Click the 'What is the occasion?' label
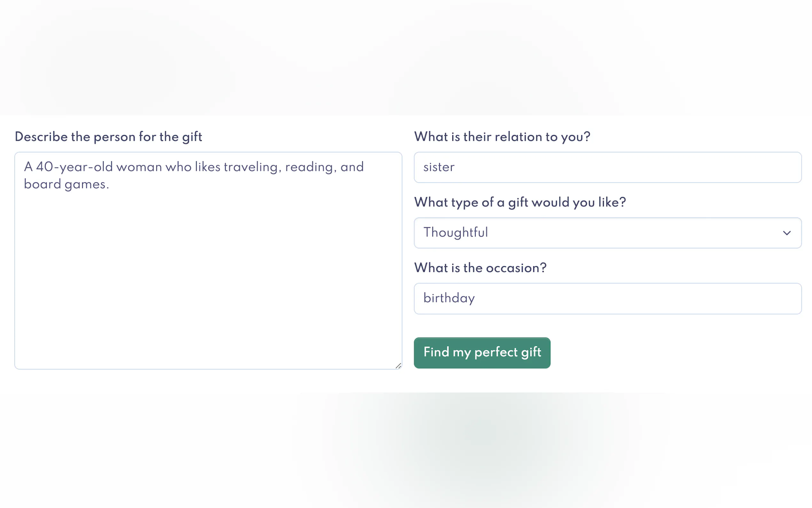This screenshot has width=812, height=508. coord(480,268)
